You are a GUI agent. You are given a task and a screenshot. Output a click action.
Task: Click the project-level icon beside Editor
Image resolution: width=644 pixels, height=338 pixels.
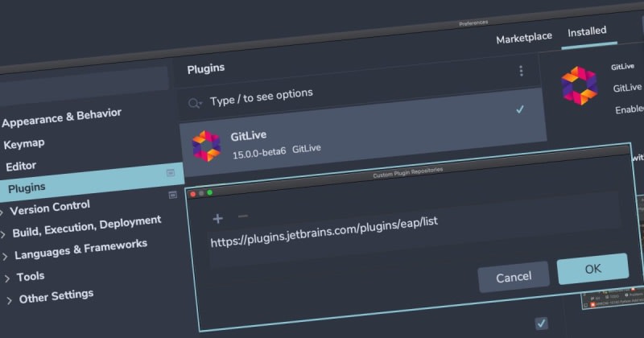171,172
